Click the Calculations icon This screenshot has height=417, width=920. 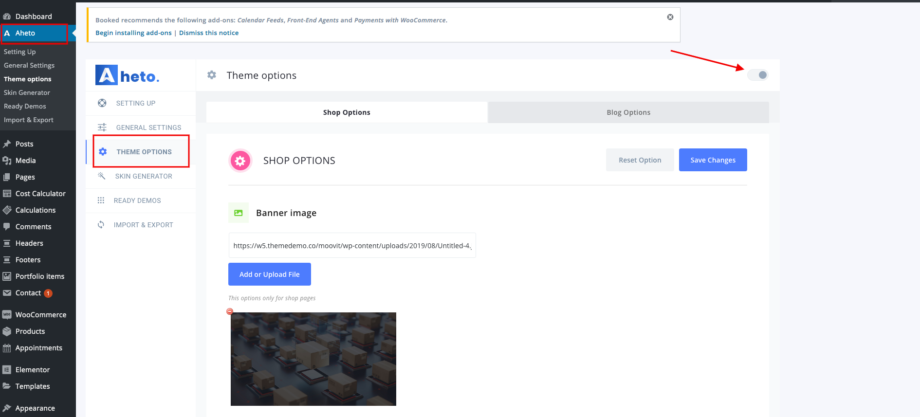tap(7, 210)
